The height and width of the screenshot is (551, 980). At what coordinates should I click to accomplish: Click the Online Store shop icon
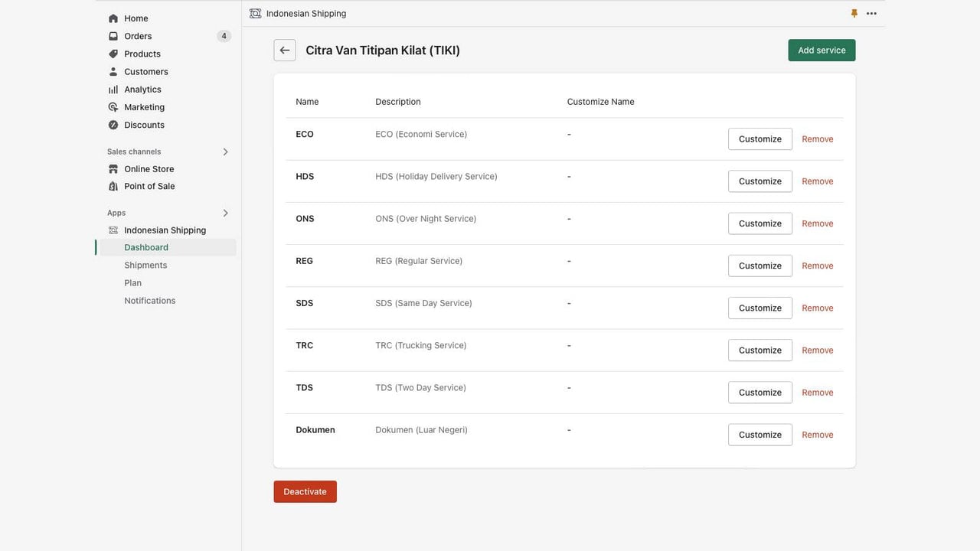pyautogui.click(x=113, y=168)
